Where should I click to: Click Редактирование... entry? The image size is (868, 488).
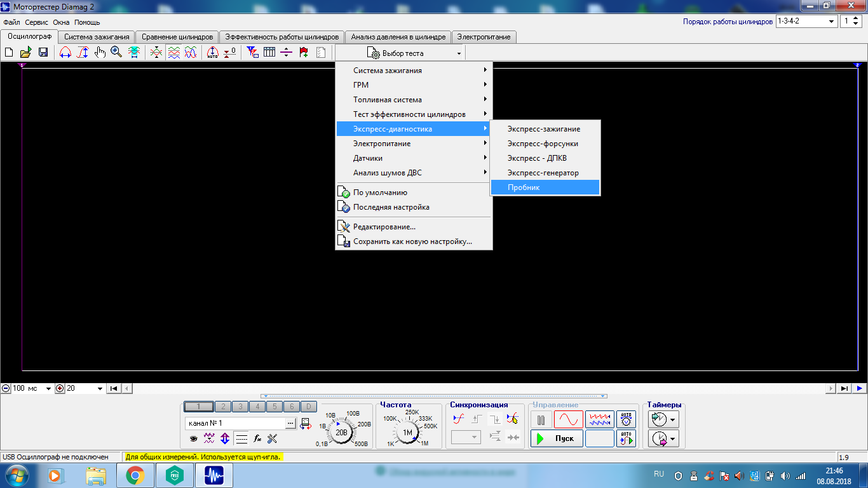(x=414, y=227)
